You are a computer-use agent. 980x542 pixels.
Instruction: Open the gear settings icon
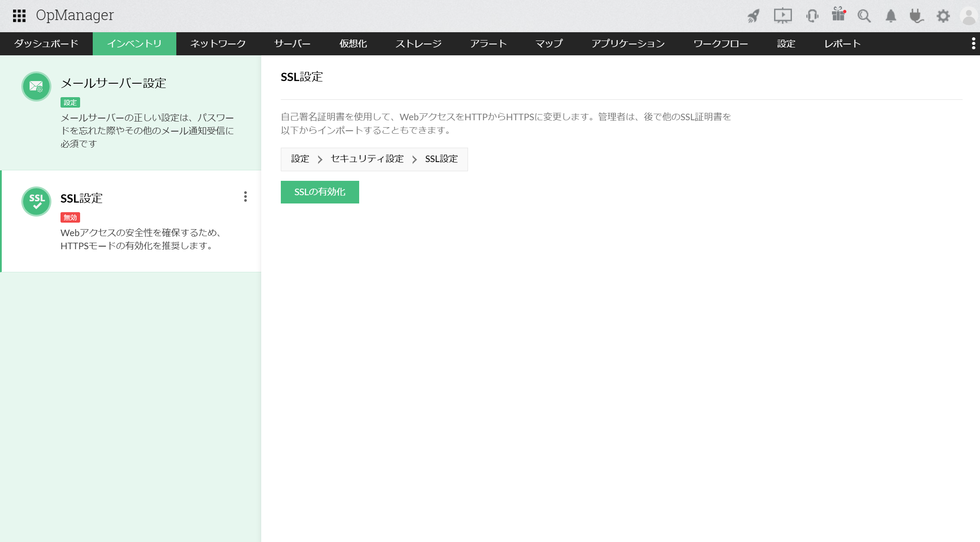click(943, 16)
